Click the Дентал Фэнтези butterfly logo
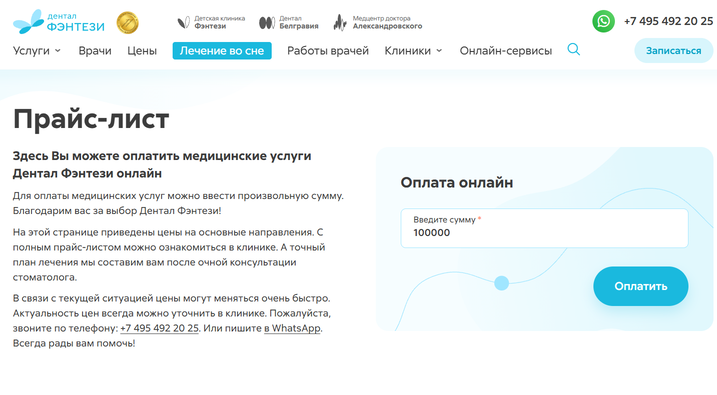The width and height of the screenshot is (717, 395). tap(59, 22)
